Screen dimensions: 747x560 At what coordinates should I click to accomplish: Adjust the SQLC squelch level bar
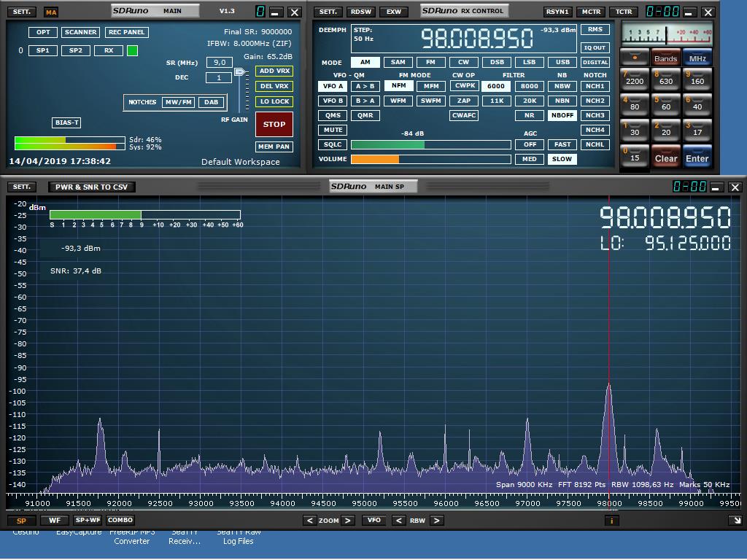pyautogui.click(x=430, y=144)
